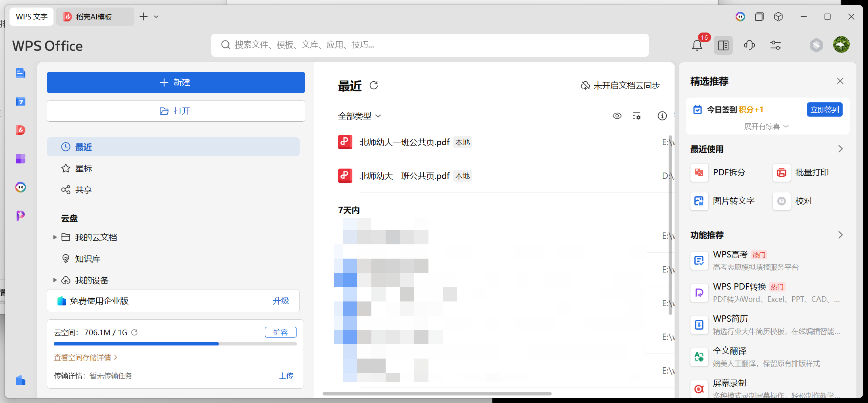Viewport: 868px width, 403px height.
Task: Expand 我的云文档 tree node
Action: [55, 237]
